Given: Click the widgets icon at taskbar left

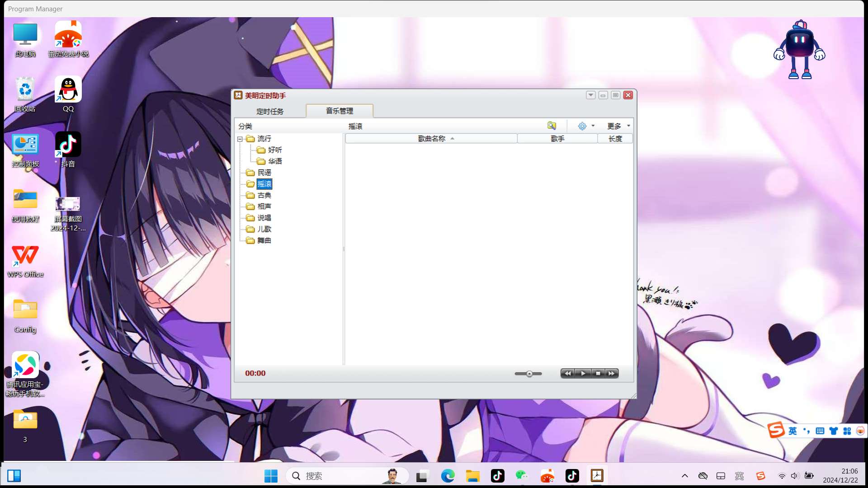Looking at the screenshot, I should click(14, 476).
